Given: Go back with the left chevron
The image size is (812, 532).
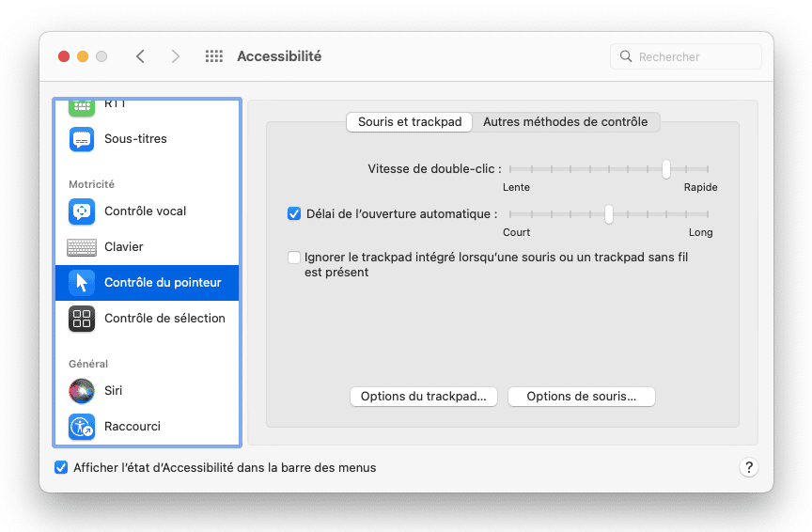Looking at the screenshot, I should tap(140, 56).
